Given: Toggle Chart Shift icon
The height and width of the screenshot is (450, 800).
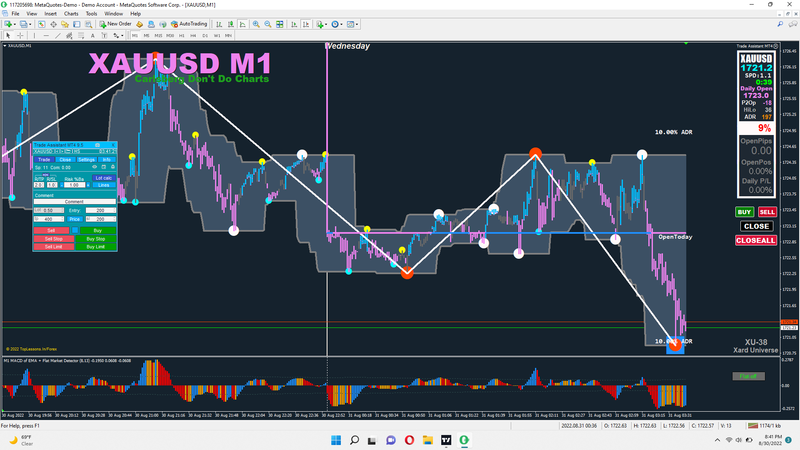Looking at the screenshot, I should pos(306,24).
